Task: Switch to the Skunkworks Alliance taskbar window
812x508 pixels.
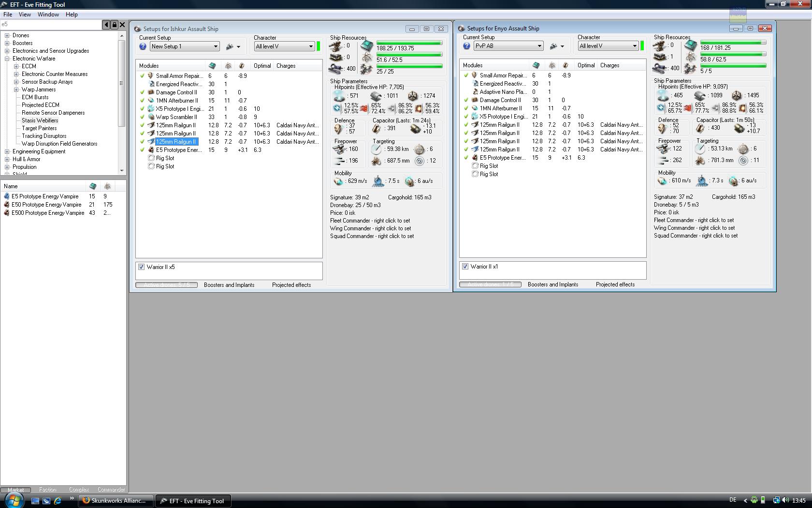Action: [116, 501]
